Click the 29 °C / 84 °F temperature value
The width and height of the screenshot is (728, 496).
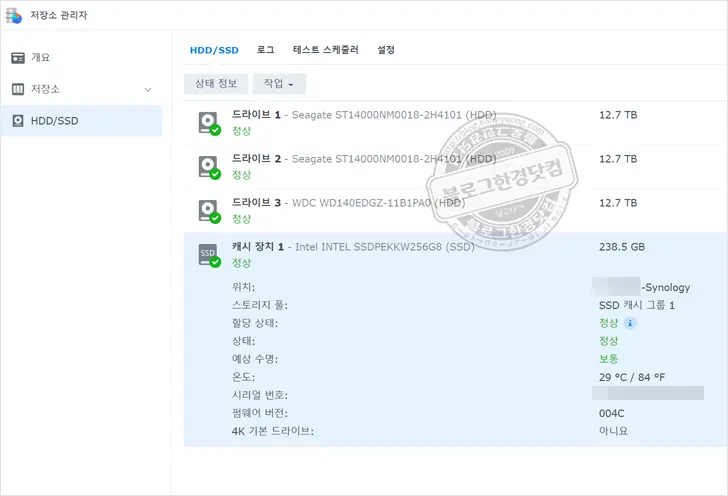pyautogui.click(x=632, y=377)
